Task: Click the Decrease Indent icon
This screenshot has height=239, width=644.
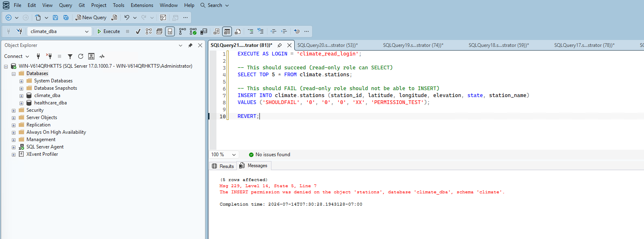Action: pyautogui.click(x=273, y=31)
